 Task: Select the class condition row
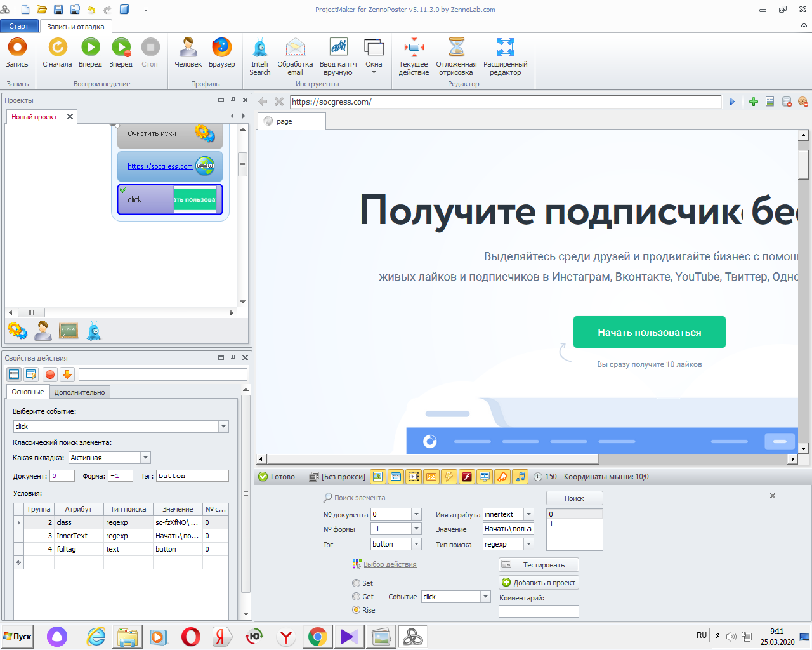coord(121,522)
